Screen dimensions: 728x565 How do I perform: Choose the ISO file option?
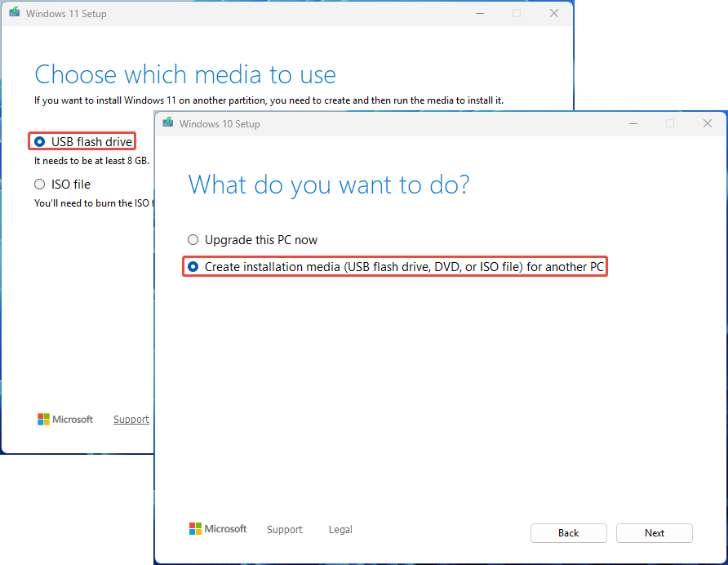[x=39, y=184]
